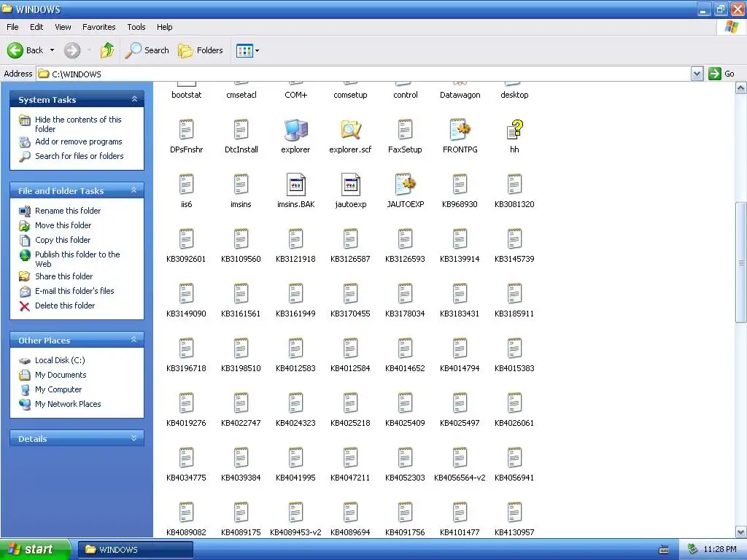
Task: Navigate to Local Disk (C:)
Action: (x=60, y=360)
